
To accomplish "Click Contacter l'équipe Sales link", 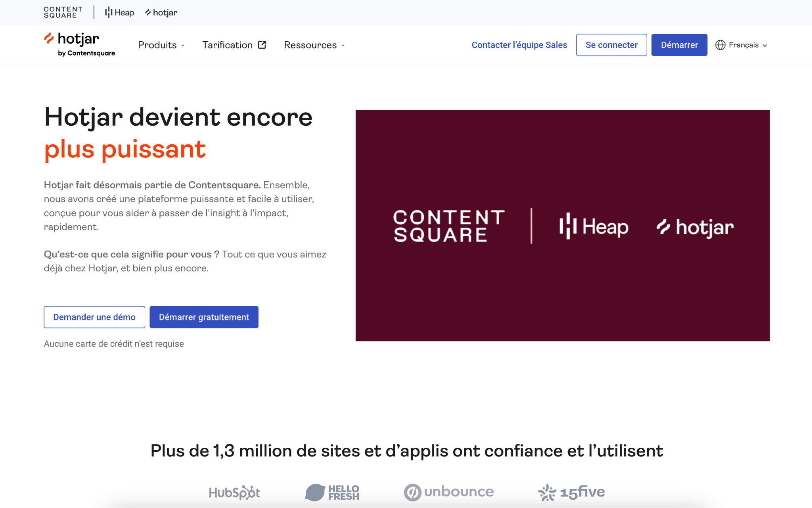I will point(519,45).
